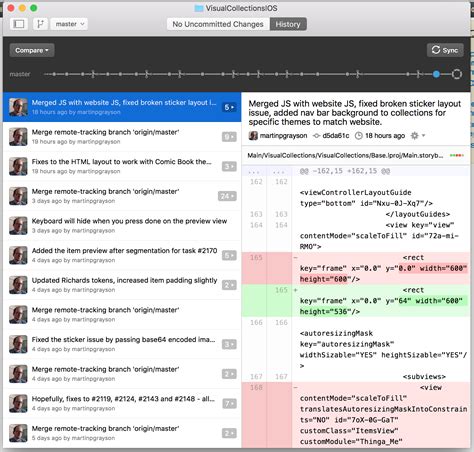This screenshot has width=474, height=452.
Task: Expand the 24 files badge on merge commit
Action: (x=227, y=196)
